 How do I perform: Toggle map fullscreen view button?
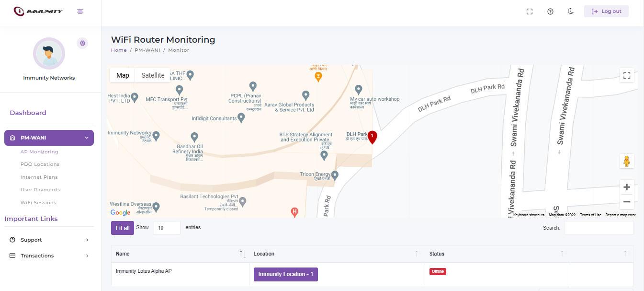[x=626, y=75]
